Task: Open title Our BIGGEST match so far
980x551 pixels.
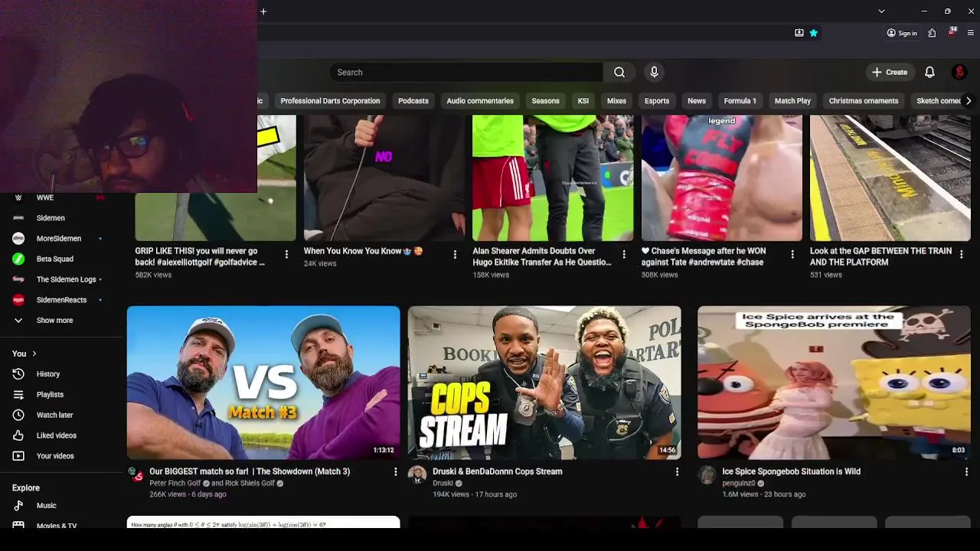Action: pyautogui.click(x=250, y=471)
